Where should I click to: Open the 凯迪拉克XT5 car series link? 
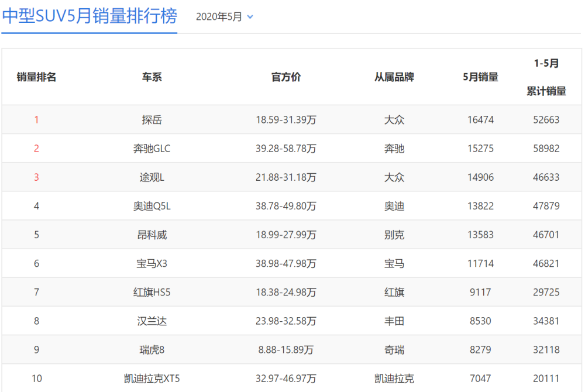coord(152,379)
